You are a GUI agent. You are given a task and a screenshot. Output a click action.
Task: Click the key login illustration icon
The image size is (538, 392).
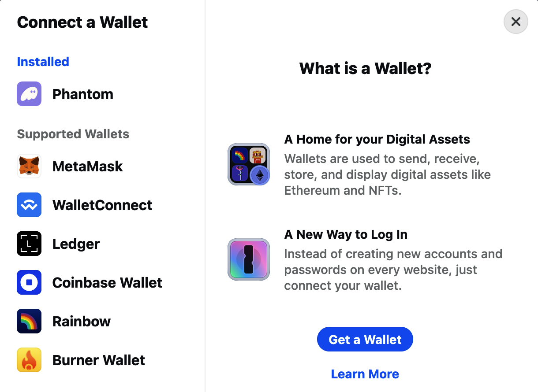(248, 259)
